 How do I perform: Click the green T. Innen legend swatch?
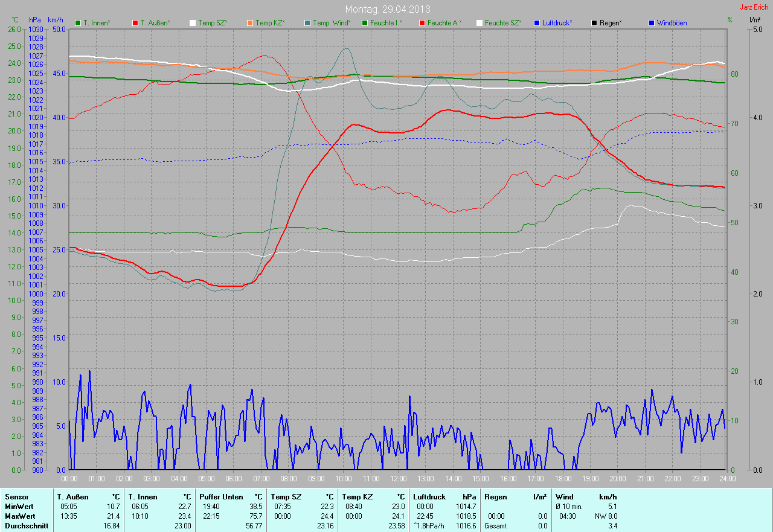pyautogui.click(x=78, y=23)
